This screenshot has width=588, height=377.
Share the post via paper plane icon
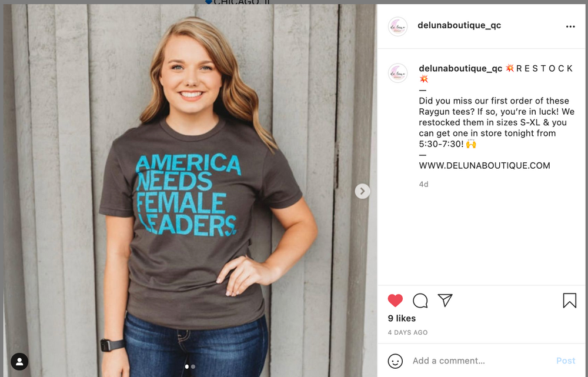tap(445, 301)
